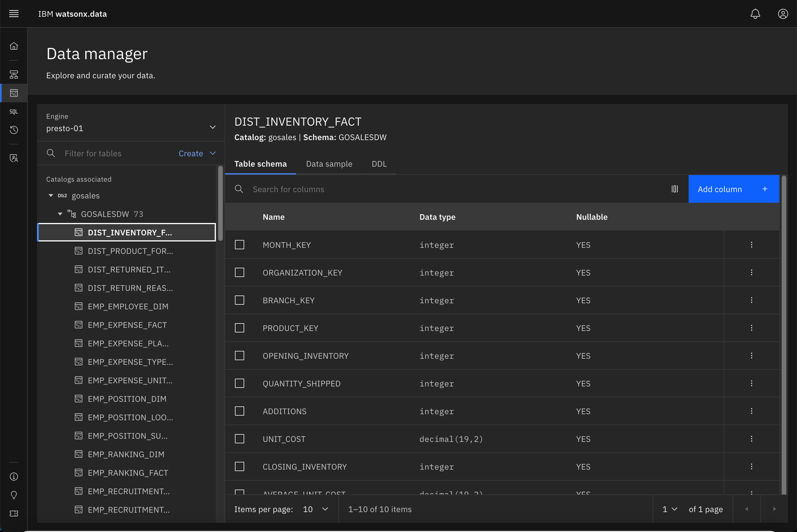Viewport: 797px width, 532px height.
Task: Open overflow menu for ORGANIZATION_KEY row
Action: [x=752, y=272]
